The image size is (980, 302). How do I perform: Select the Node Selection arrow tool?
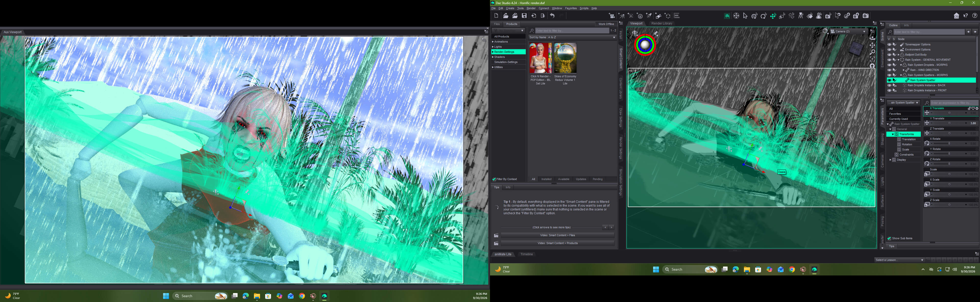pyautogui.click(x=745, y=16)
